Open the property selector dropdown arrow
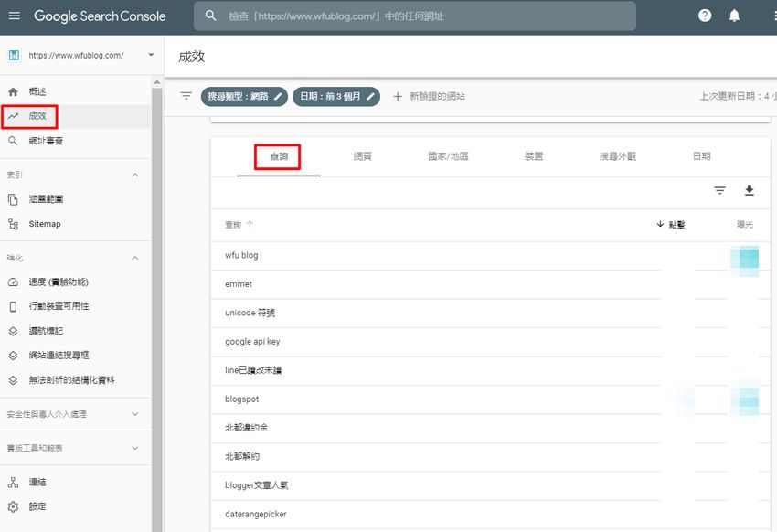Image resolution: width=777 pixels, height=532 pixels. click(151, 55)
